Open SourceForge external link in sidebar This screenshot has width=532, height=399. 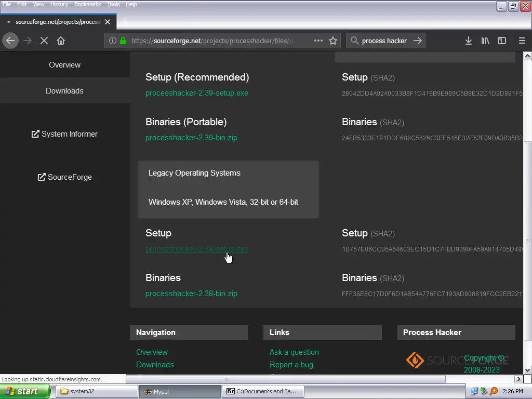[x=64, y=177]
